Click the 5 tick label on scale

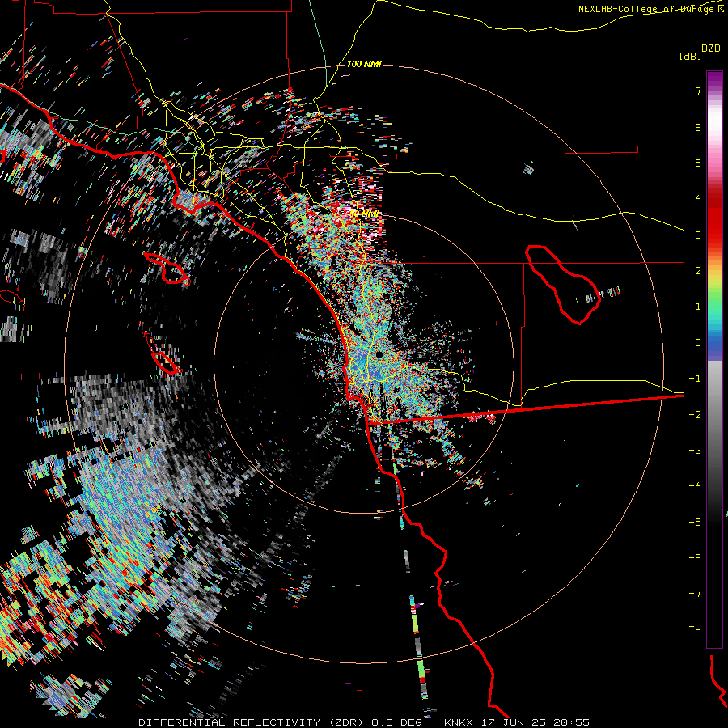(x=698, y=163)
